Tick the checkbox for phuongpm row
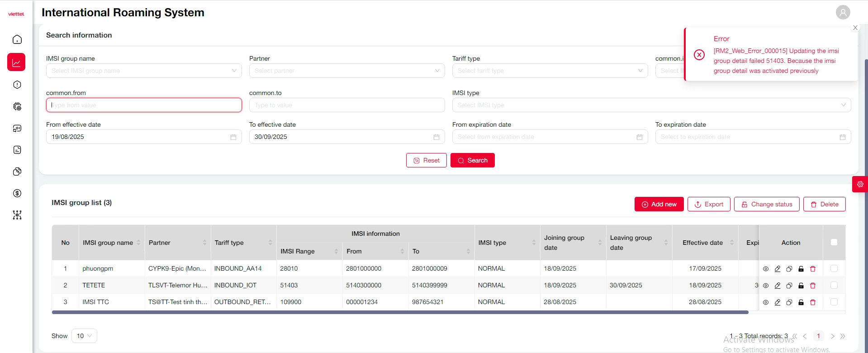868x353 pixels. coord(834,269)
